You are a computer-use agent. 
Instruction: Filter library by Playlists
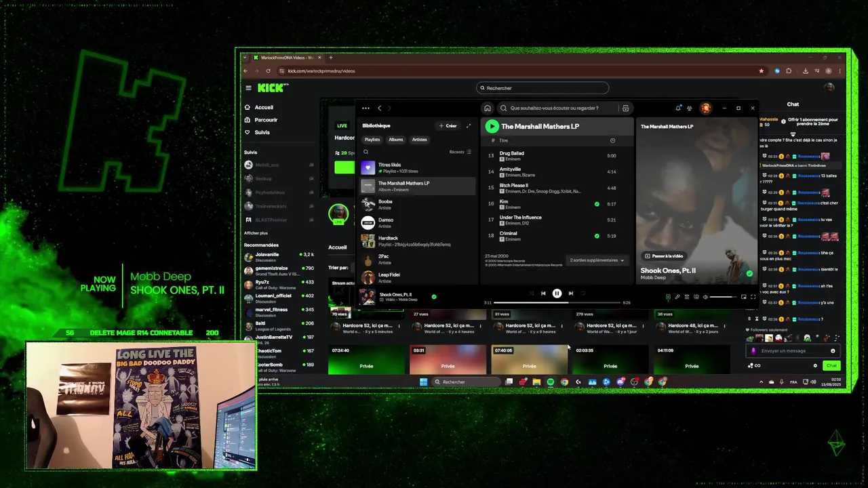tap(372, 140)
